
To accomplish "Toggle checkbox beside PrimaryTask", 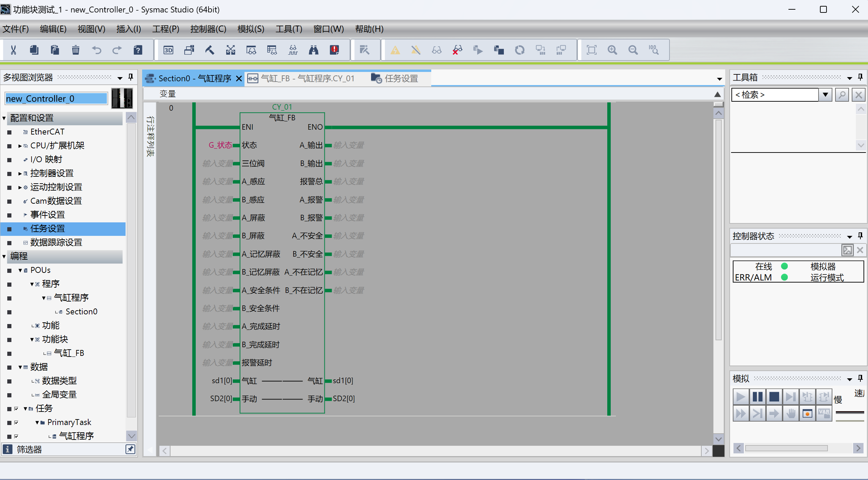I will click(x=16, y=422).
